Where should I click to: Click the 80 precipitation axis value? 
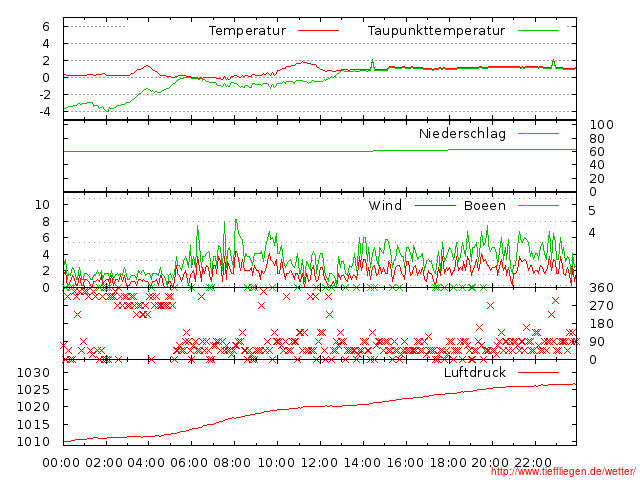click(x=597, y=139)
